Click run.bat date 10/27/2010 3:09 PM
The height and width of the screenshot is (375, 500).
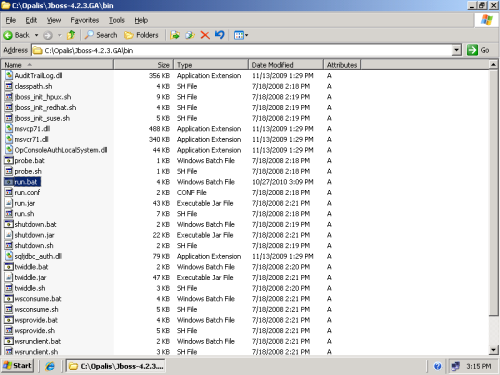coord(283,182)
